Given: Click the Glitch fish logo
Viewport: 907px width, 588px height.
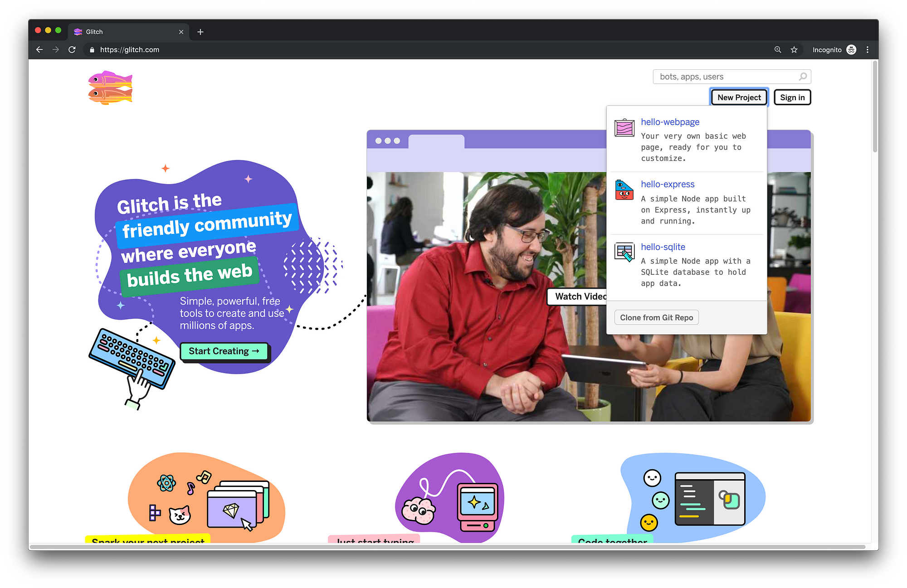Looking at the screenshot, I should click(110, 87).
